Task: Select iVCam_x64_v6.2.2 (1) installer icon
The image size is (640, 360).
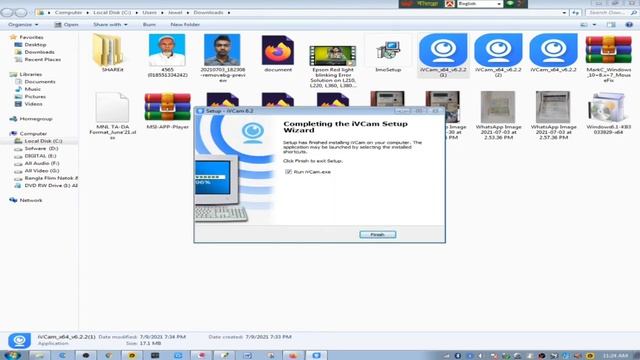Action: [x=443, y=50]
